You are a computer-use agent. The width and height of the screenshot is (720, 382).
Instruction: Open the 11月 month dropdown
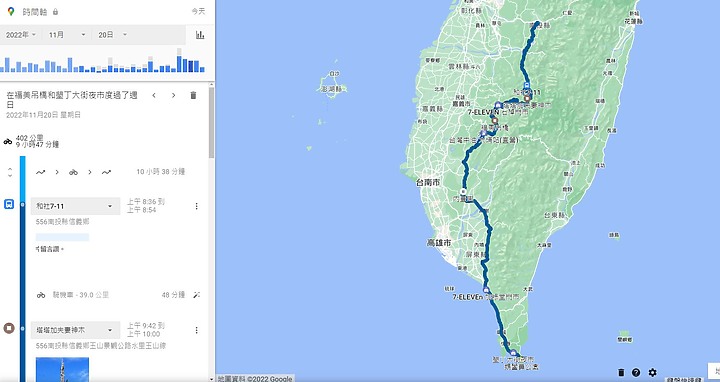click(67, 35)
